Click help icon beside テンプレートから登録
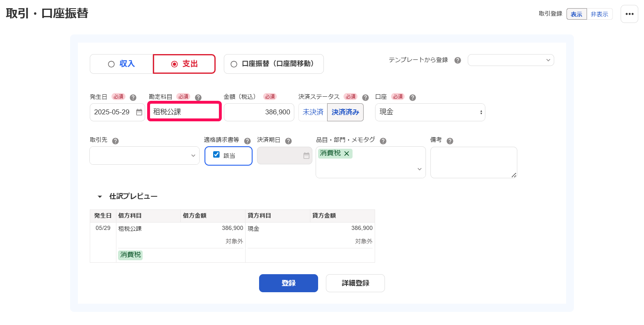The width and height of the screenshot is (644, 325). tap(458, 60)
